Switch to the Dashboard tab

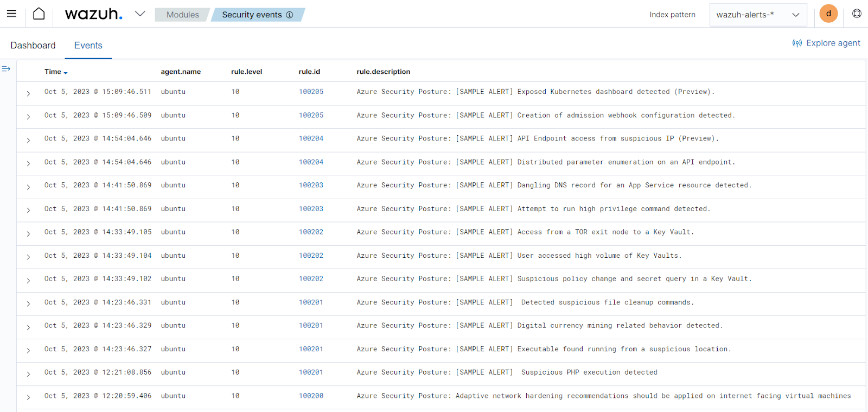(x=33, y=46)
